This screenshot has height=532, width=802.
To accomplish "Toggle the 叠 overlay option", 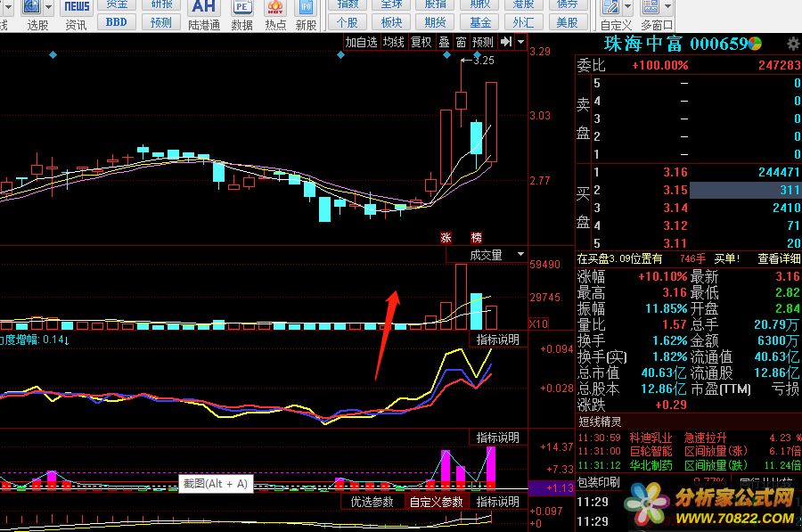I will [444, 42].
